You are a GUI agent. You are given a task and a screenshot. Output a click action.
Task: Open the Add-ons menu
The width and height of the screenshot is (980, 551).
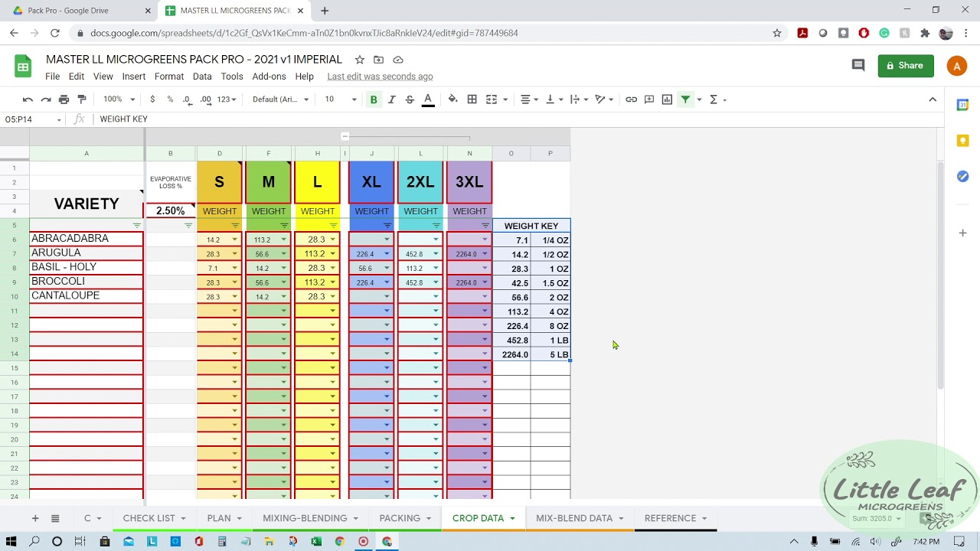click(269, 77)
